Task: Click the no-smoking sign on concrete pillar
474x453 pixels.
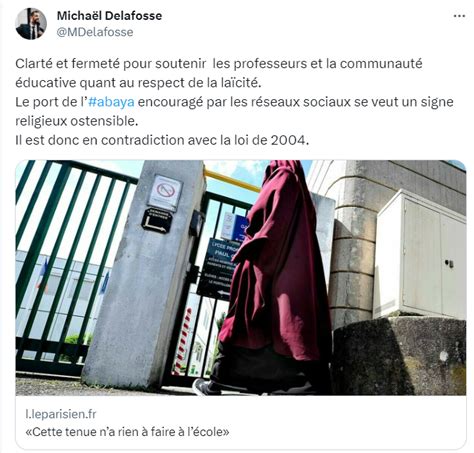Action: 165,193
